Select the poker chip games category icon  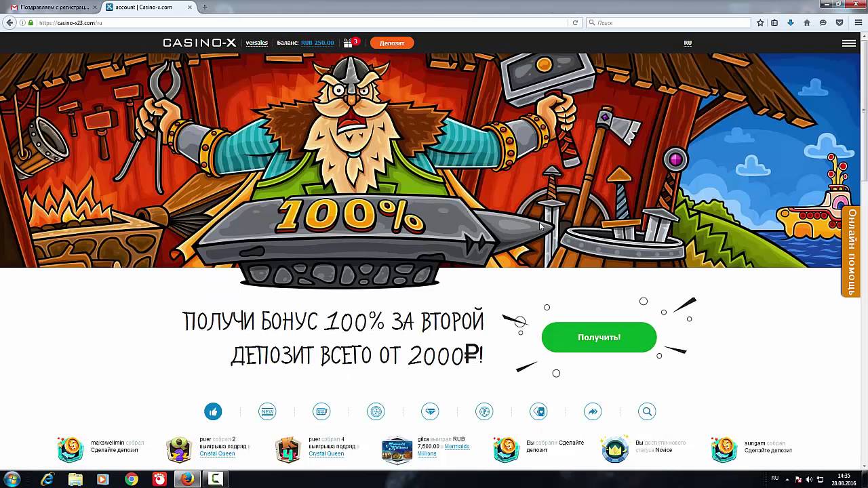coord(484,411)
